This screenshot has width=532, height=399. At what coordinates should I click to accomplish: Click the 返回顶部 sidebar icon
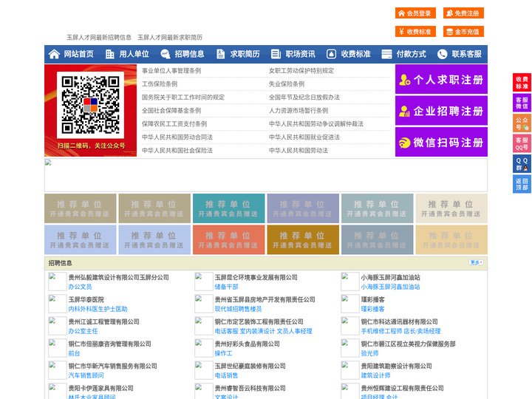pyautogui.click(x=522, y=184)
